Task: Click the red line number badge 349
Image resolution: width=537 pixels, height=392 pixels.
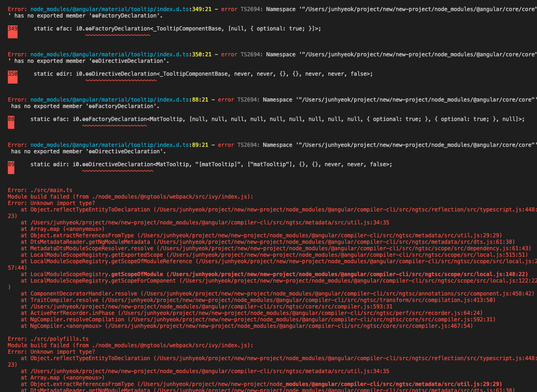Action: (x=12, y=32)
